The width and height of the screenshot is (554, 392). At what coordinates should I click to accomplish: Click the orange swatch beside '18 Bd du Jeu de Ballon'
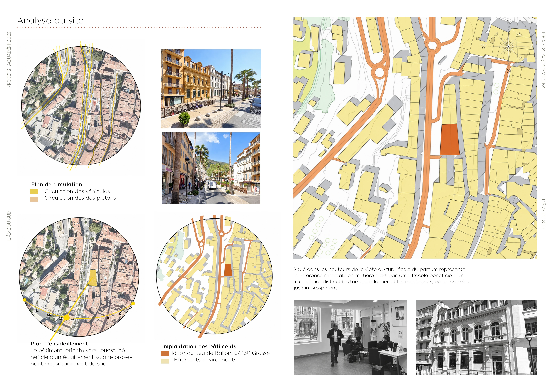tap(165, 353)
